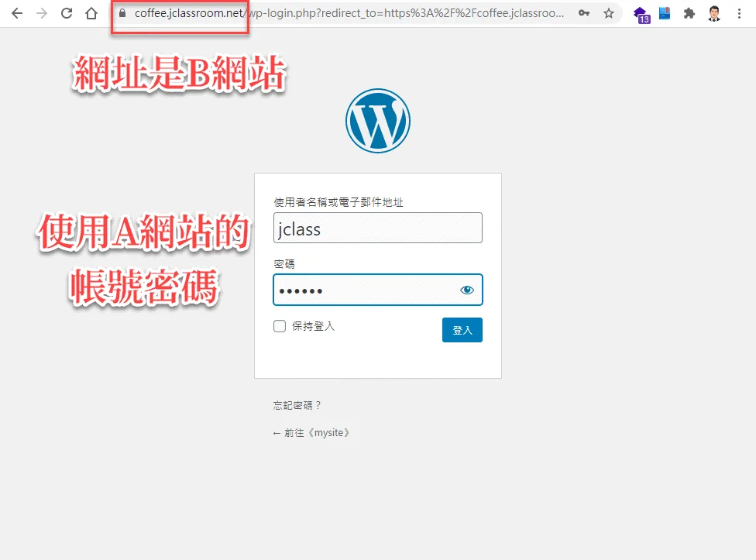Click the browser forward arrow
Image resolution: width=756 pixels, height=560 pixels.
[42, 13]
